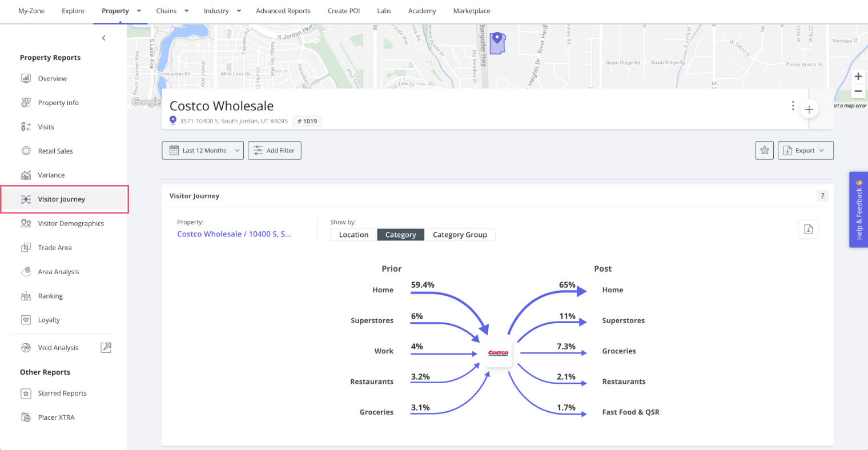Open the Trade Area report
Image resolution: width=868 pixels, height=450 pixels.
54,247
